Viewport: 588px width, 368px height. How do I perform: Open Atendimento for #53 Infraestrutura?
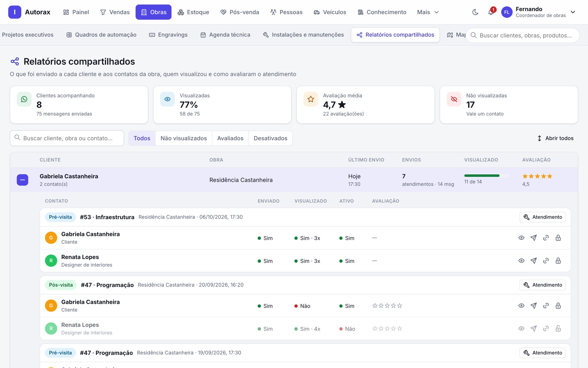pyautogui.click(x=542, y=217)
